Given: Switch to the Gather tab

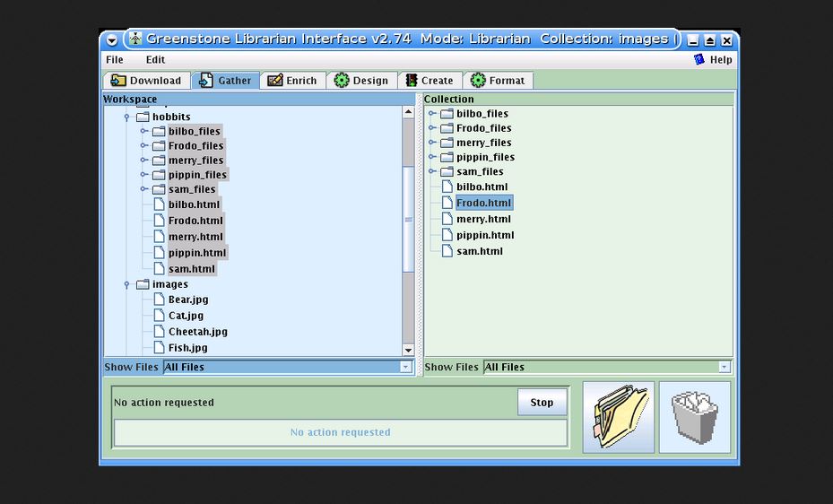Looking at the screenshot, I should click(x=225, y=81).
